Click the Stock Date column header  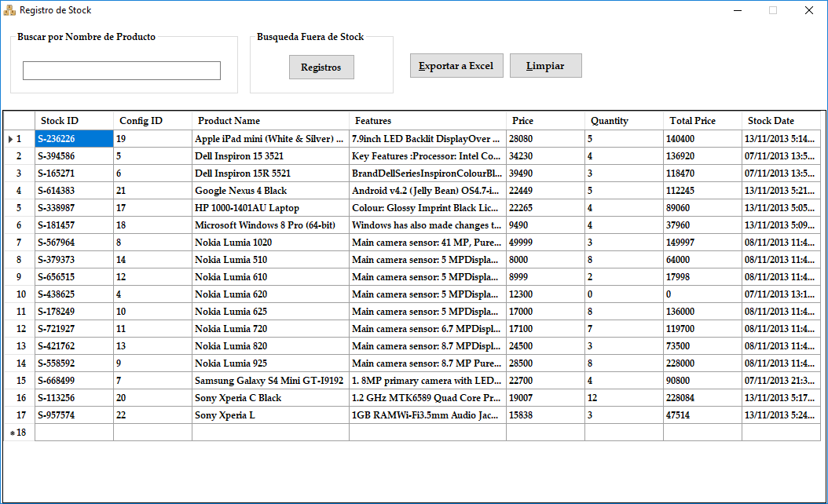click(x=781, y=120)
